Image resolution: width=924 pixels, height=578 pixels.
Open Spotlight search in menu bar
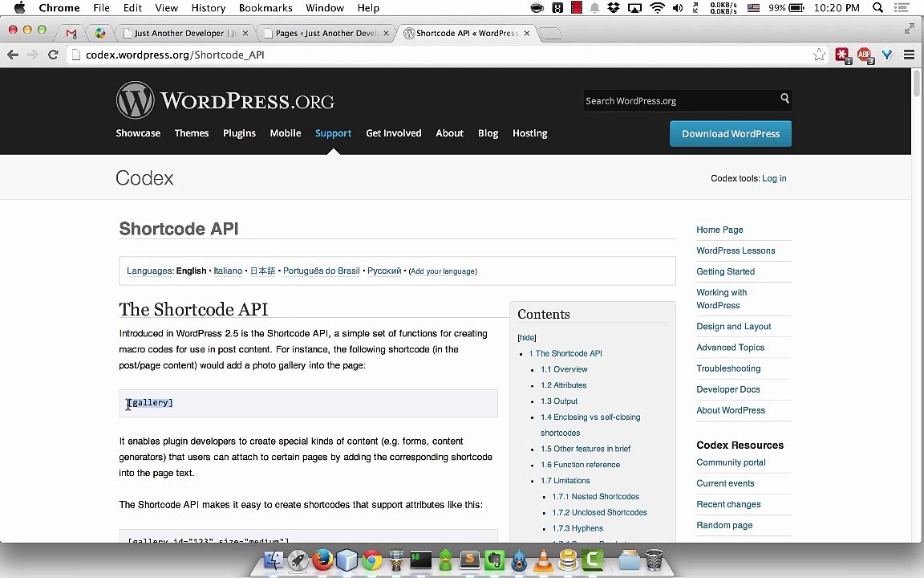click(877, 8)
